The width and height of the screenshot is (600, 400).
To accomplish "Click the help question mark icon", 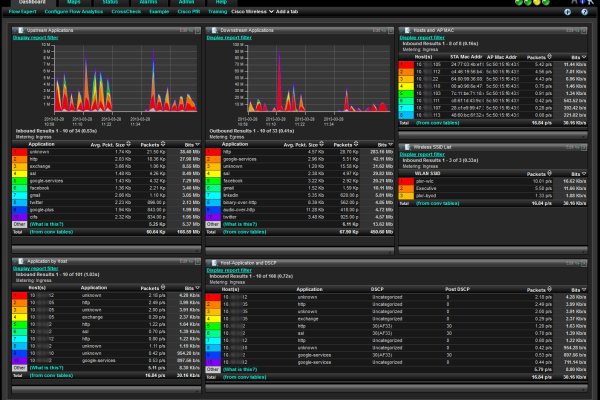I will tap(583, 12).
